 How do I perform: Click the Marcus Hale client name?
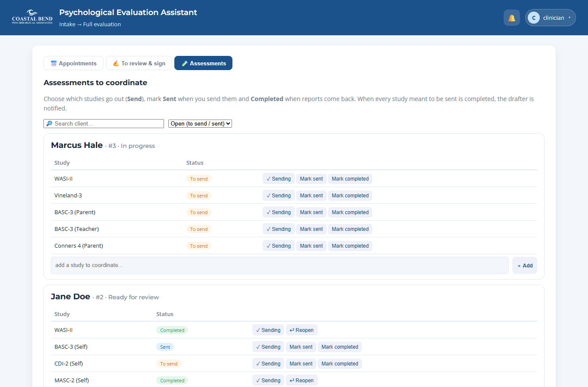coord(77,145)
